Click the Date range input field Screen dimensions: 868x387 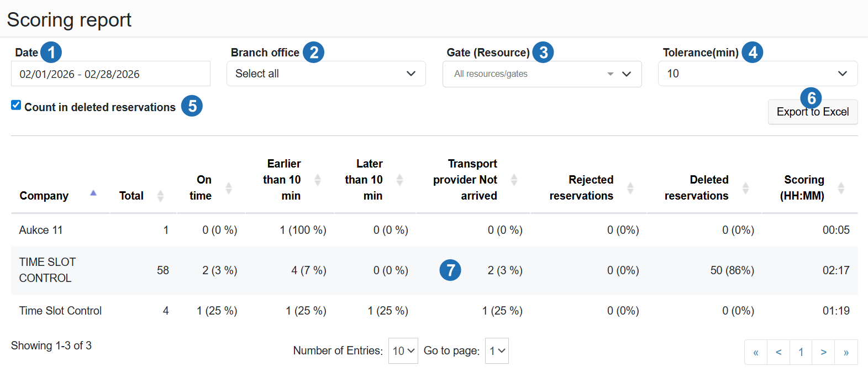coord(111,74)
